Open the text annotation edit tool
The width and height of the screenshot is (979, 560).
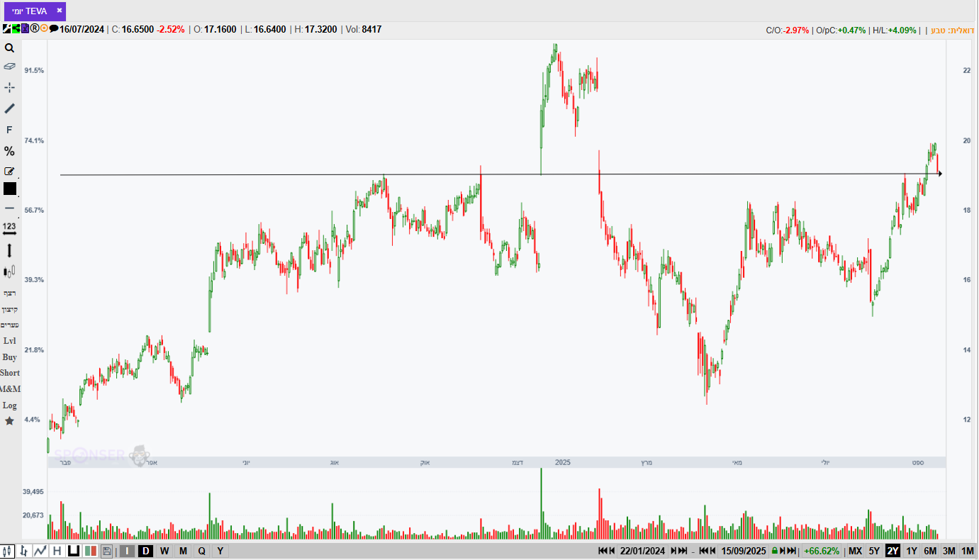pyautogui.click(x=10, y=171)
